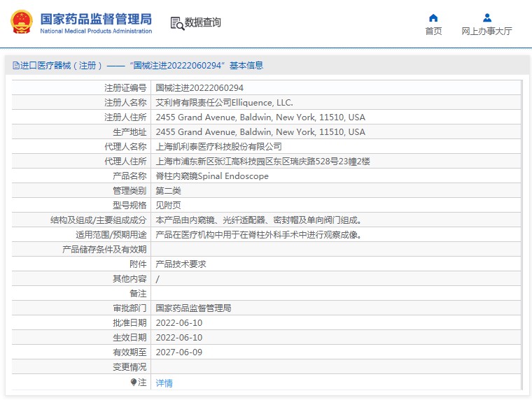Click the 备注 row label
This screenshot has height=400, width=532.
pyautogui.click(x=138, y=294)
